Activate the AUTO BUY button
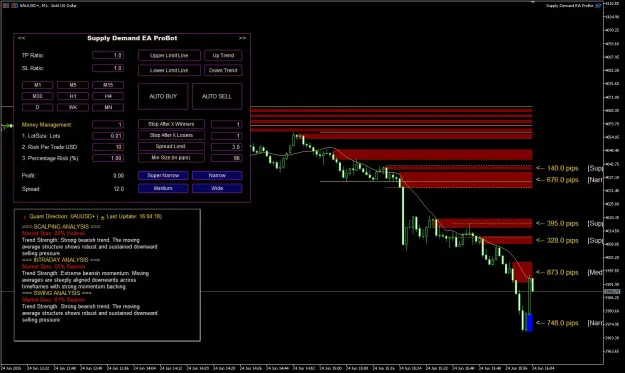 pyautogui.click(x=163, y=96)
